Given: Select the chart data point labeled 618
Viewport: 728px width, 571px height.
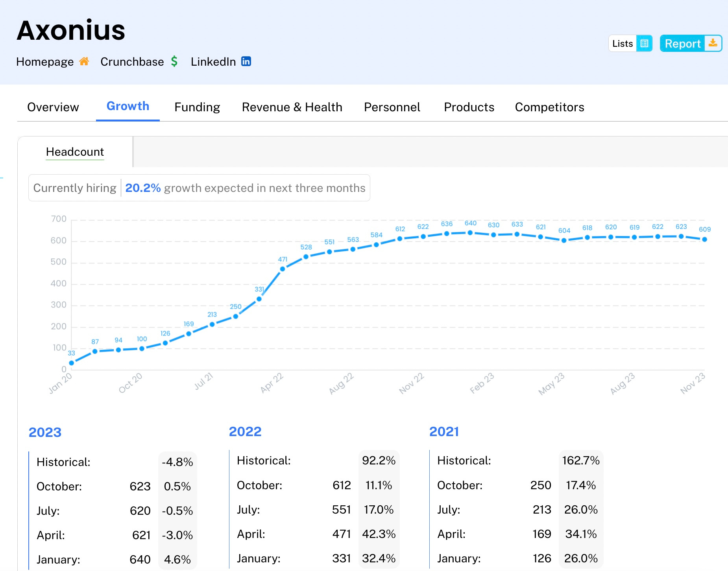Looking at the screenshot, I should point(587,238).
